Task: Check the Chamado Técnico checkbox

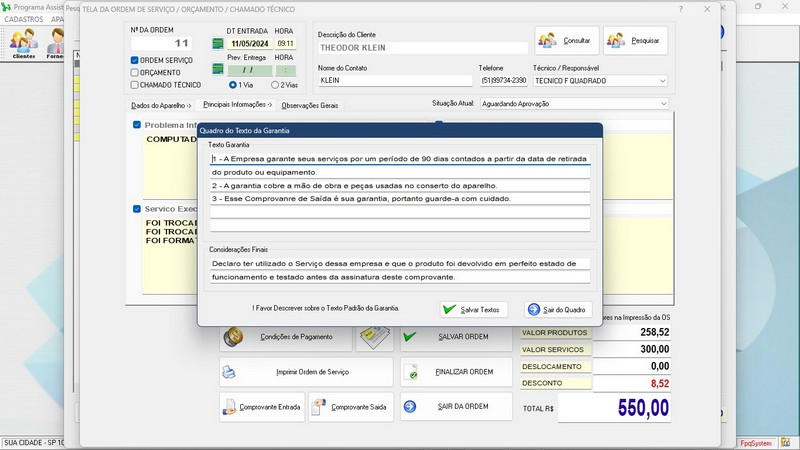Action: (135, 85)
